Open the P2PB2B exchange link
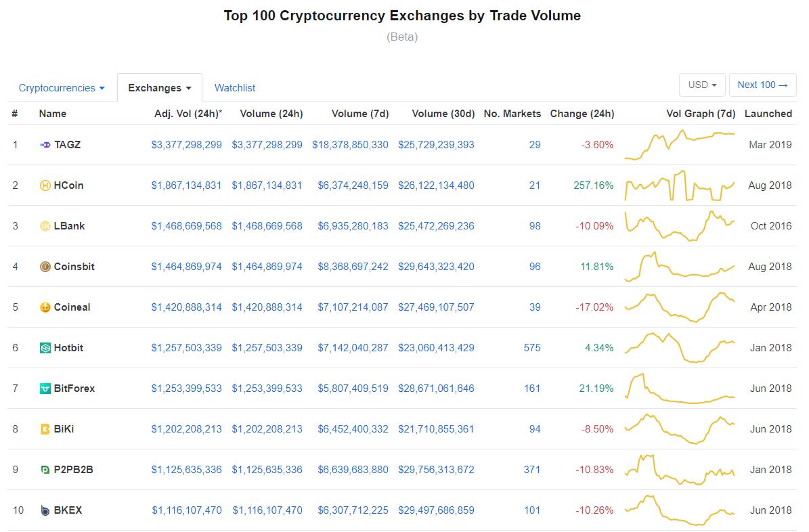The width and height of the screenshot is (809, 532). click(74, 470)
